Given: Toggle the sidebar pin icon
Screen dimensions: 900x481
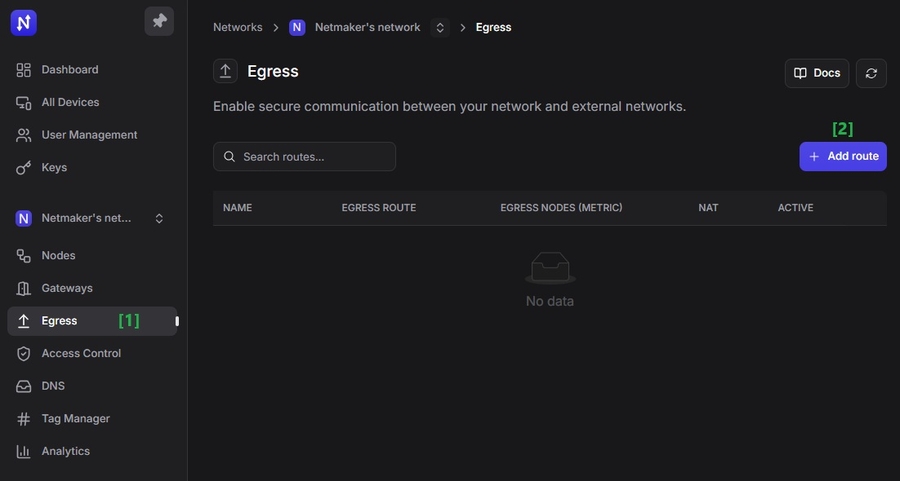Looking at the screenshot, I should [159, 21].
